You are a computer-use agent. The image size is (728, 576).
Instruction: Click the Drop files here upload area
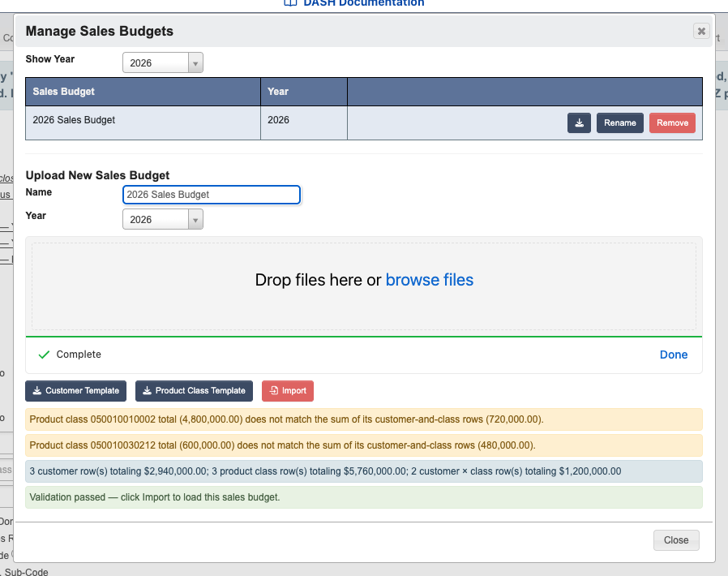(364, 286)
